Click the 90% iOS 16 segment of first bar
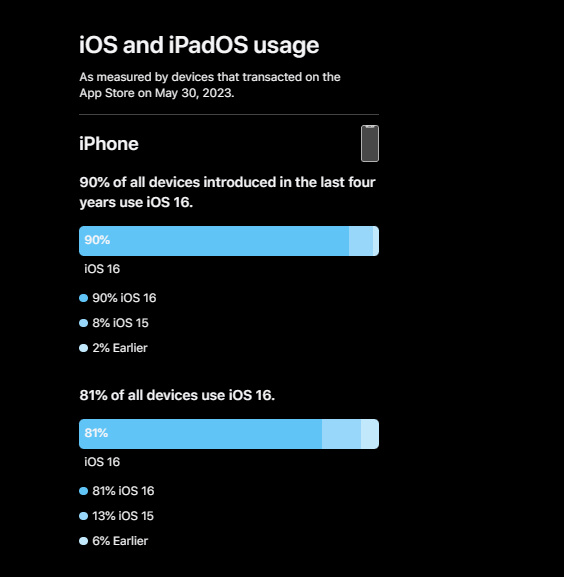564x577 pixels. (214, 241)
